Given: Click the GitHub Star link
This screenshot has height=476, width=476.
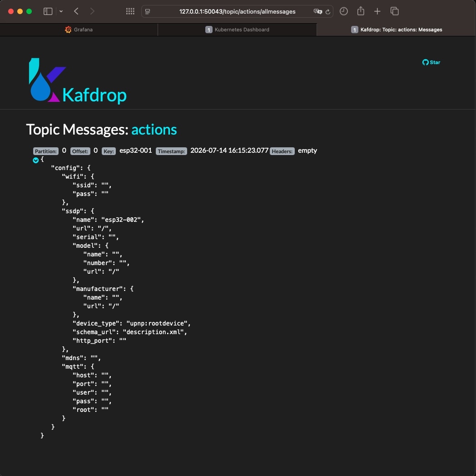Looking at the screenshot, I should pyautogui.click(x=431, y=62).
